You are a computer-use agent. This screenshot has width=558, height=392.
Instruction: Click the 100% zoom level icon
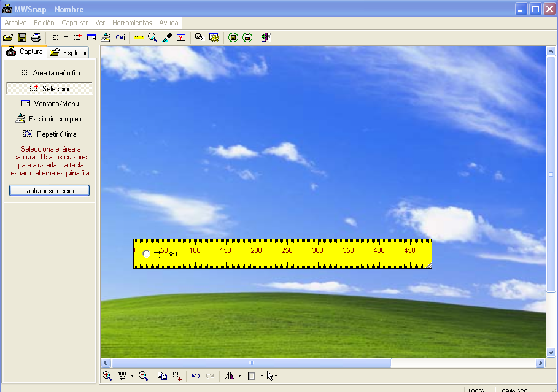[x=122, y=376]
